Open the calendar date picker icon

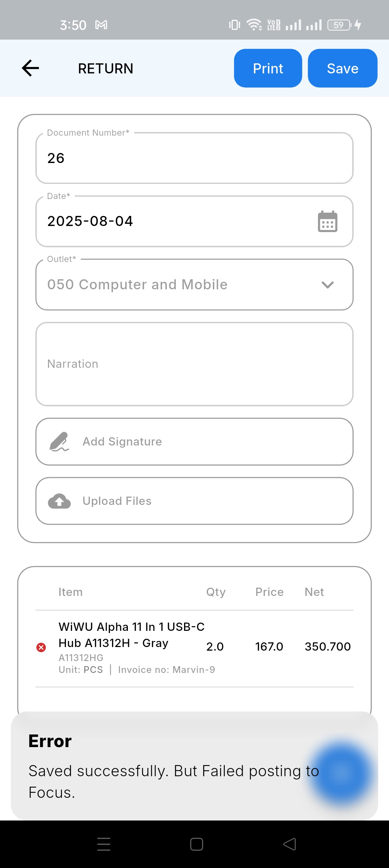click(x=327, y=221)
